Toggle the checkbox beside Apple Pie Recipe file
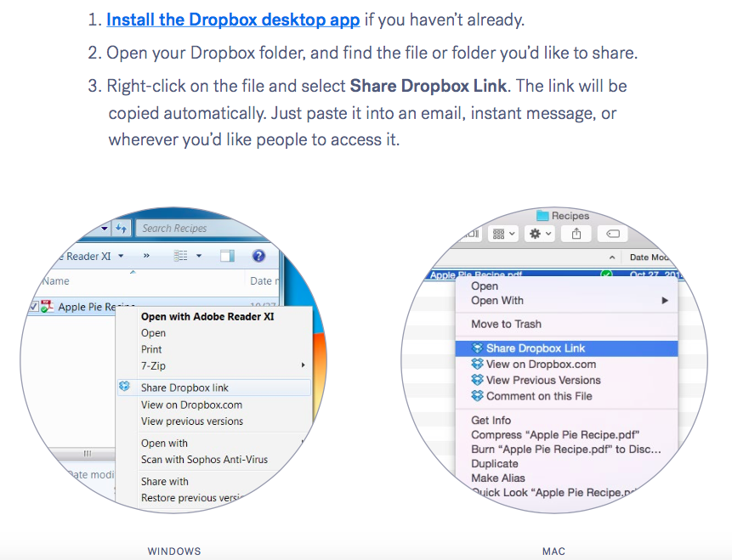This screenshot has height=560, width=732. click(x=34, y=307)
